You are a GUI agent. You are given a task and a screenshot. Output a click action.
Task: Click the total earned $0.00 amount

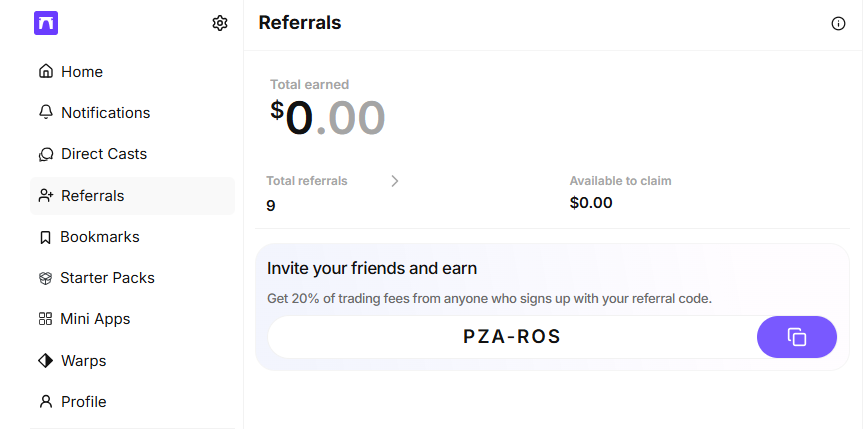[x=328, y=119]
